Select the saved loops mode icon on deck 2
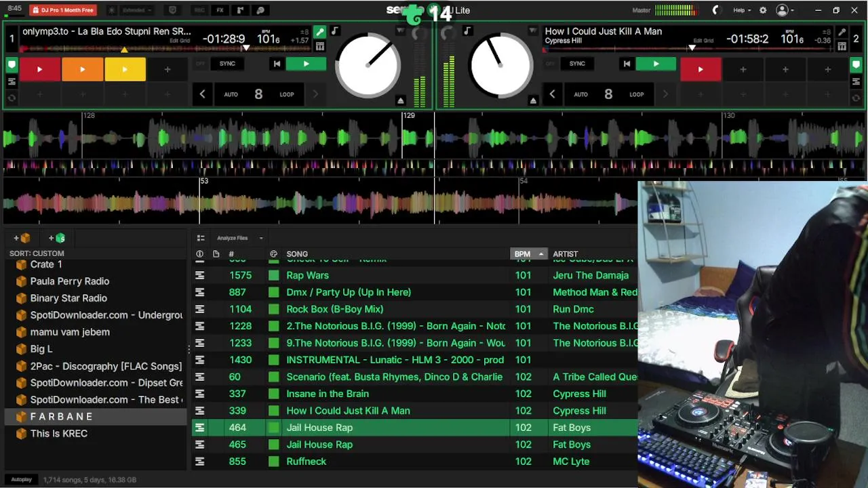The width and height of the screenshot is (868, 488). pos(856,81)
